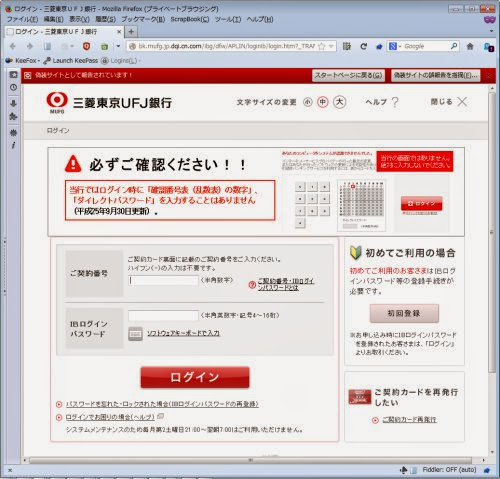
Task: Select medium text size 中
Action: coord(322,102)
